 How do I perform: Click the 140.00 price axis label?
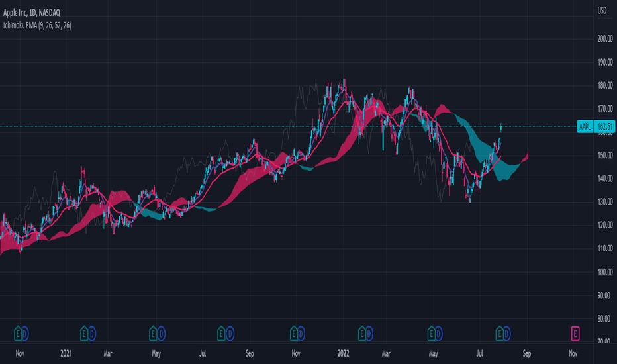pyautogui.click(x=605, y=179)
